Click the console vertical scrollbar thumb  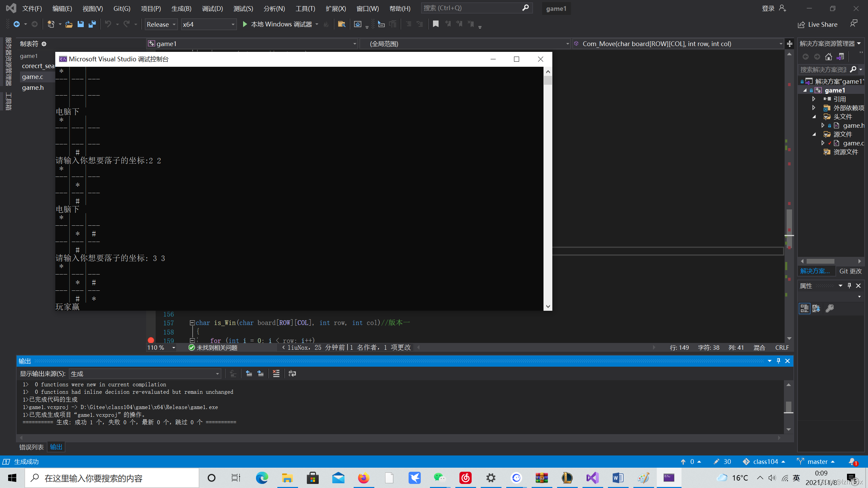(x=548, y=80)
